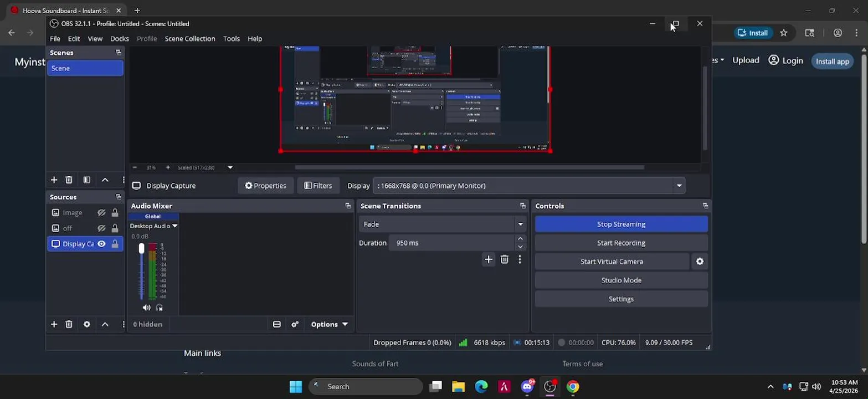Open Chrome Google Lens search icon
Viewport: 868px width, 399px height.
tap(809, 33)
